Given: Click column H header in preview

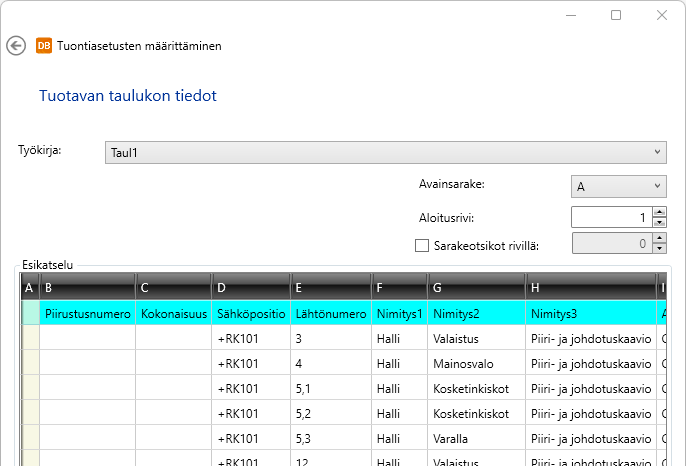Looking at the screenshot, I should tap(590, 288).
